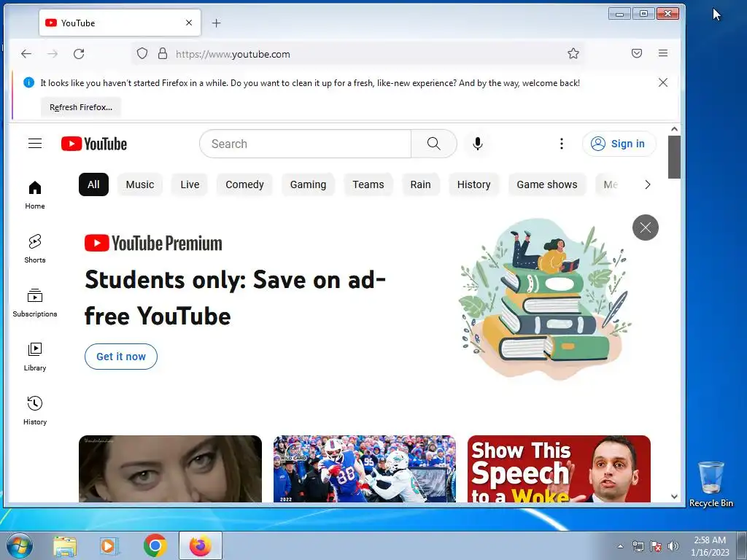Select the Music filter chip

coord(140,184)
